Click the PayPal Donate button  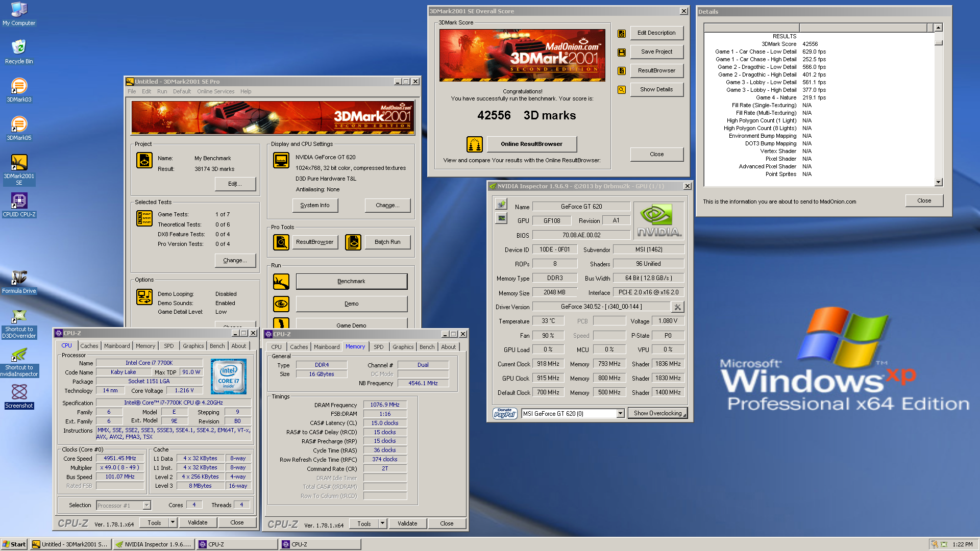505,413
